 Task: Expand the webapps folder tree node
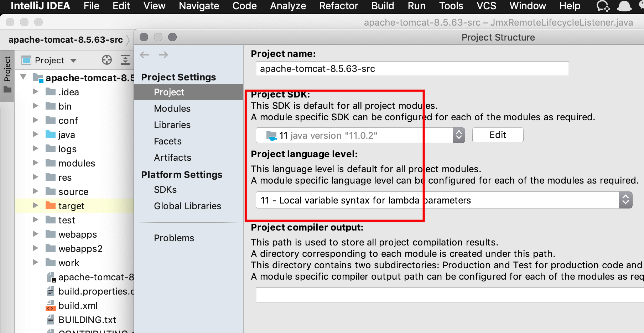click(36, 234)
